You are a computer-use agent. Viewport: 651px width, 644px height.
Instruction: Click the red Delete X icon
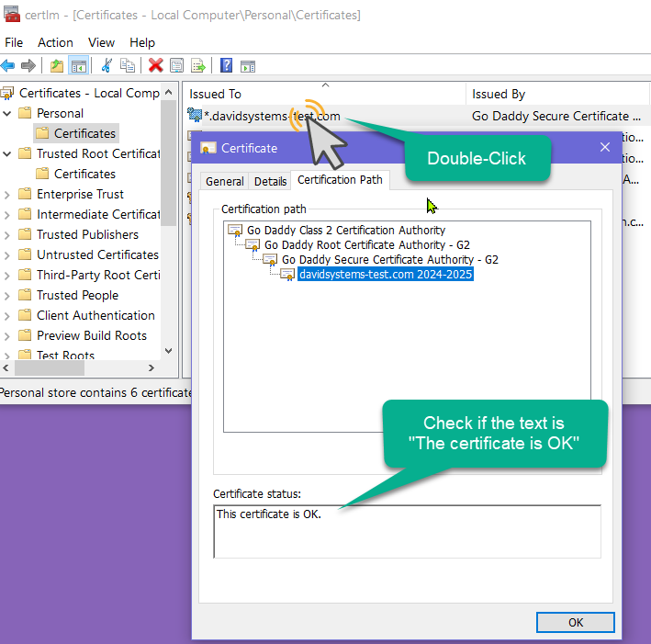click(x=155, y=65)
